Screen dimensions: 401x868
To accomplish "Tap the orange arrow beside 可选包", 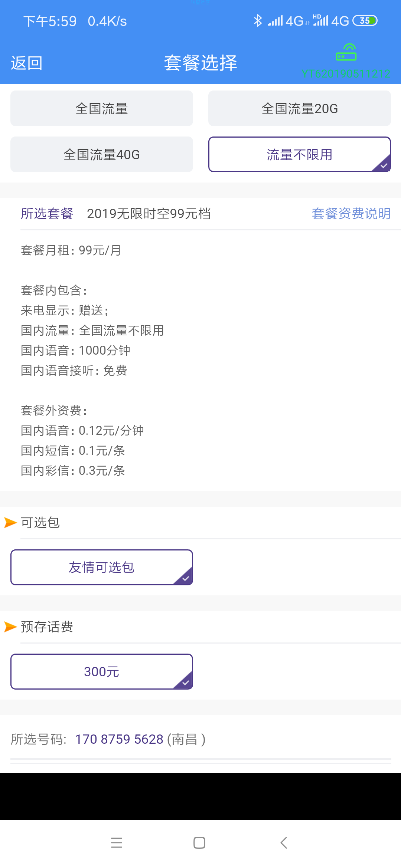I will (10, 523).
